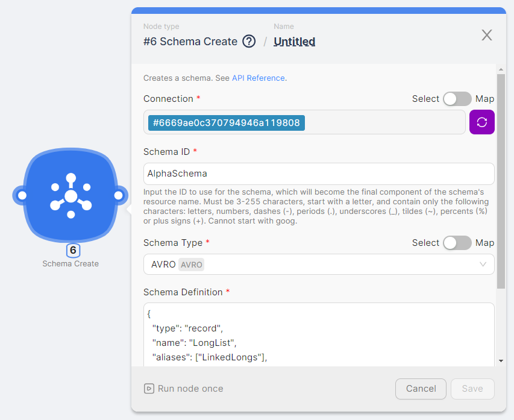This screenshot has width=514, height=420.
Task: Click the panel's vertical scrollbar
Action: [501, 181]
